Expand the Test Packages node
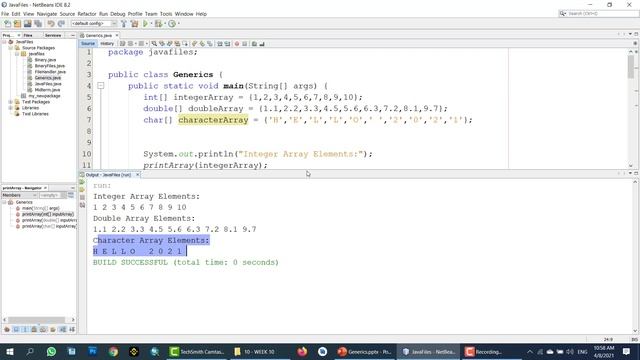Viewport: 640px width, 360px height. click(x=11, y=102)
